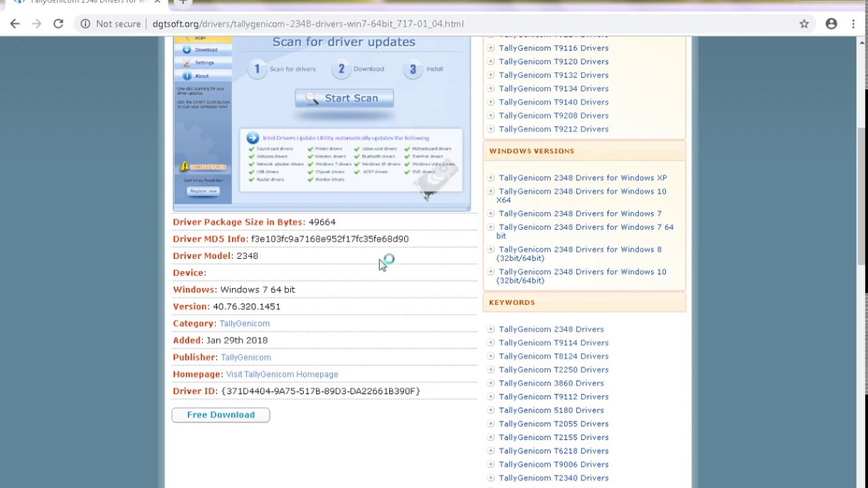Open site info via Not secure icon
This screenshot has height=488, width=868.
(85, 24)
